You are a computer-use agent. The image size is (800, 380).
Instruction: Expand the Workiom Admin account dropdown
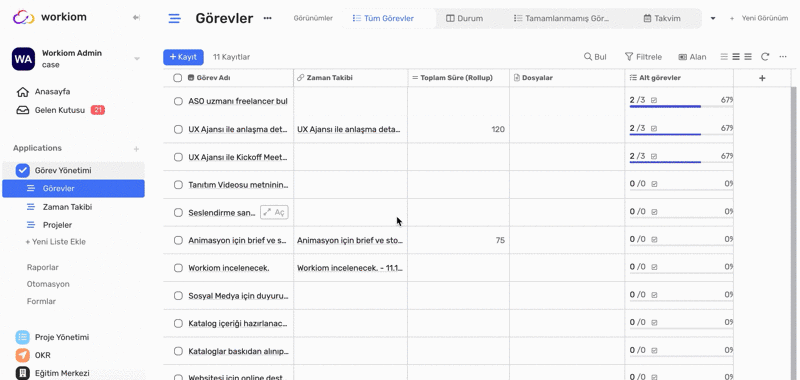(x=137, y=59)
